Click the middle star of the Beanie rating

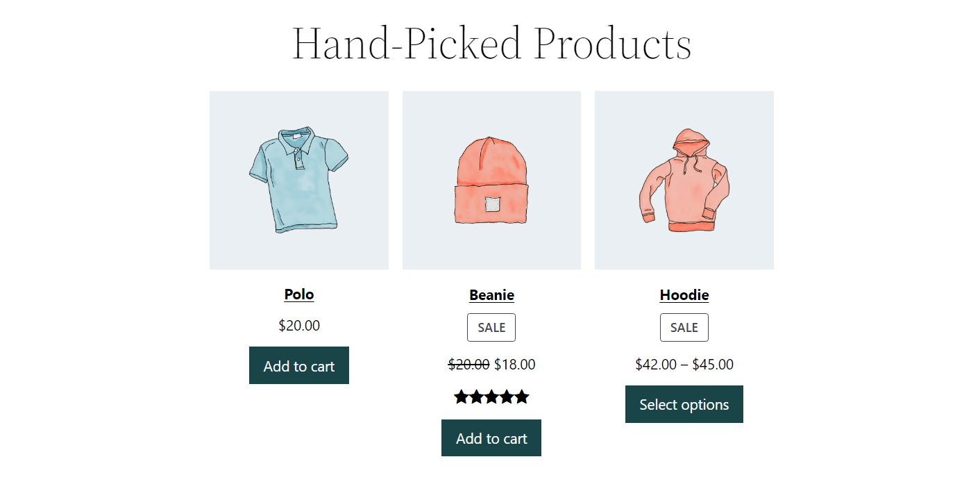(491, 397)
